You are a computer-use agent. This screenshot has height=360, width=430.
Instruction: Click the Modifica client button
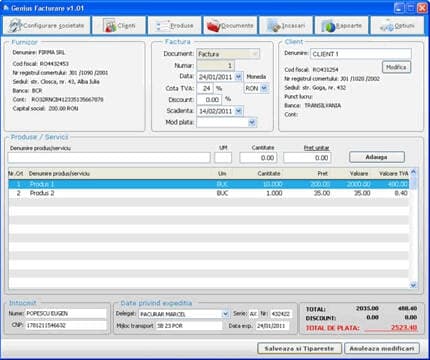point(396,67)
